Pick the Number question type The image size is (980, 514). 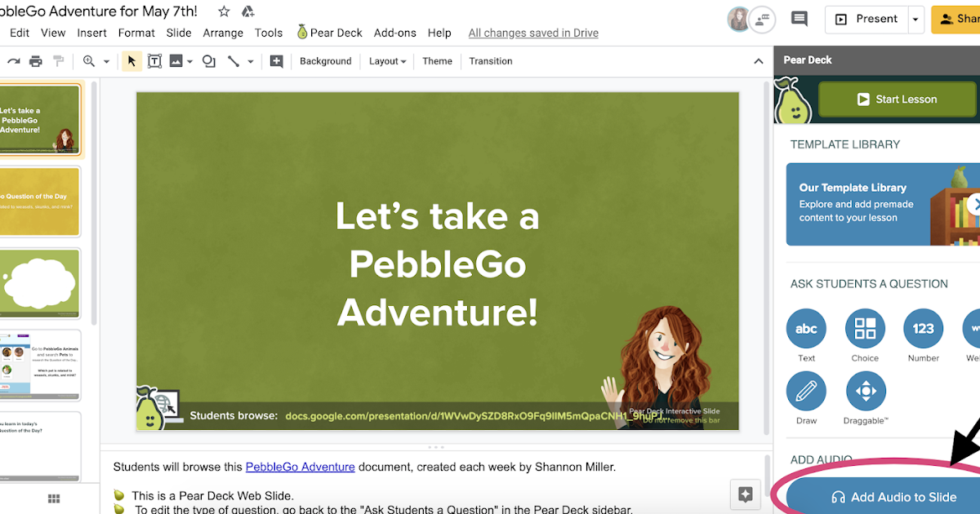923,329
